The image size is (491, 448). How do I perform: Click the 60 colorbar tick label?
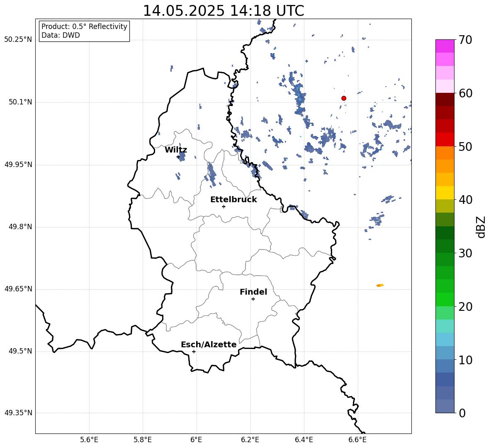click(466, 93)
